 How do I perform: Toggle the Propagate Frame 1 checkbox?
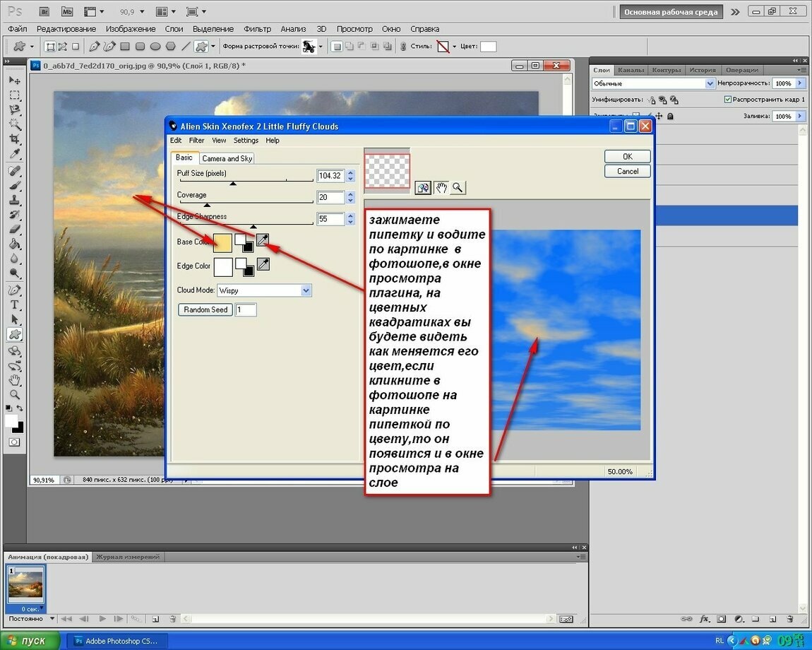727,99
